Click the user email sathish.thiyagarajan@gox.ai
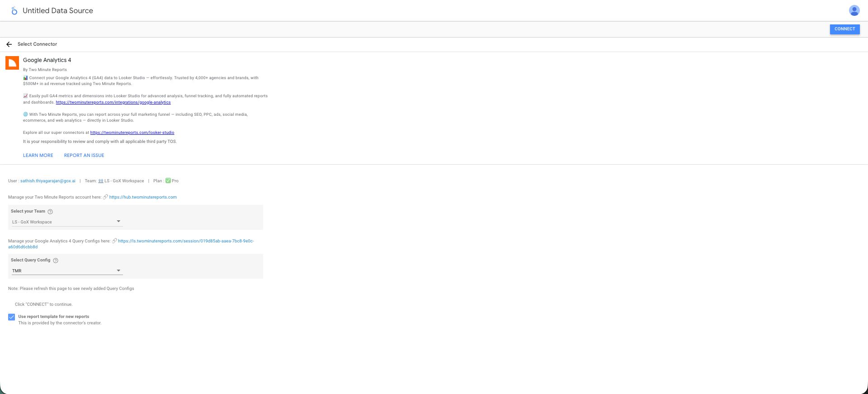Screen dimensions: 868x394 tap(48, 181)
